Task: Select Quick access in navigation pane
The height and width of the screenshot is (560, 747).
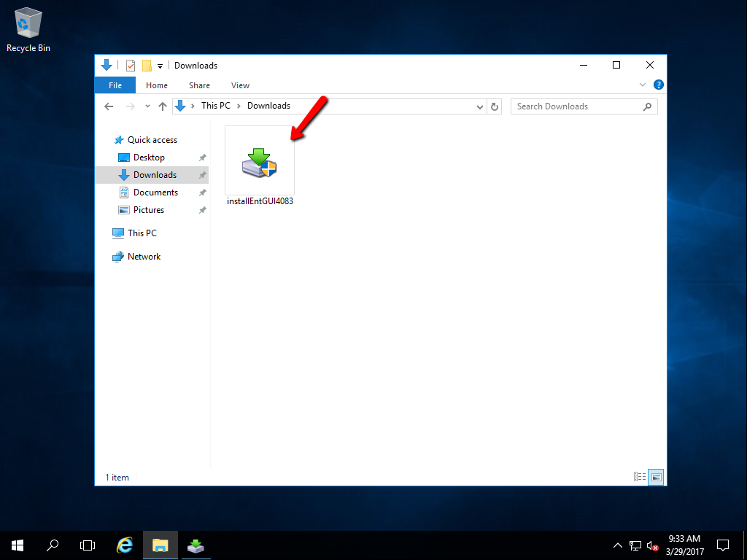Action: 152,140
